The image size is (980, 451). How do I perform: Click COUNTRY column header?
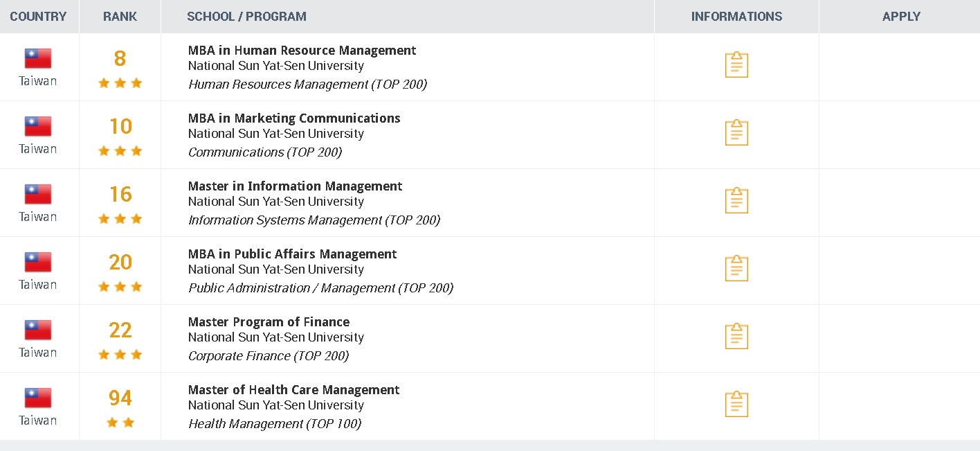coord(38,17)
